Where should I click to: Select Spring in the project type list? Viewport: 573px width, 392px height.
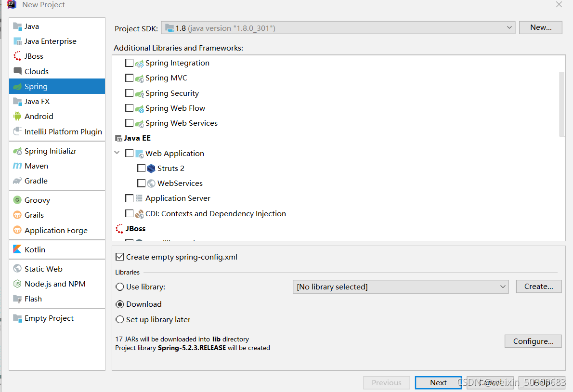(57, 86)
